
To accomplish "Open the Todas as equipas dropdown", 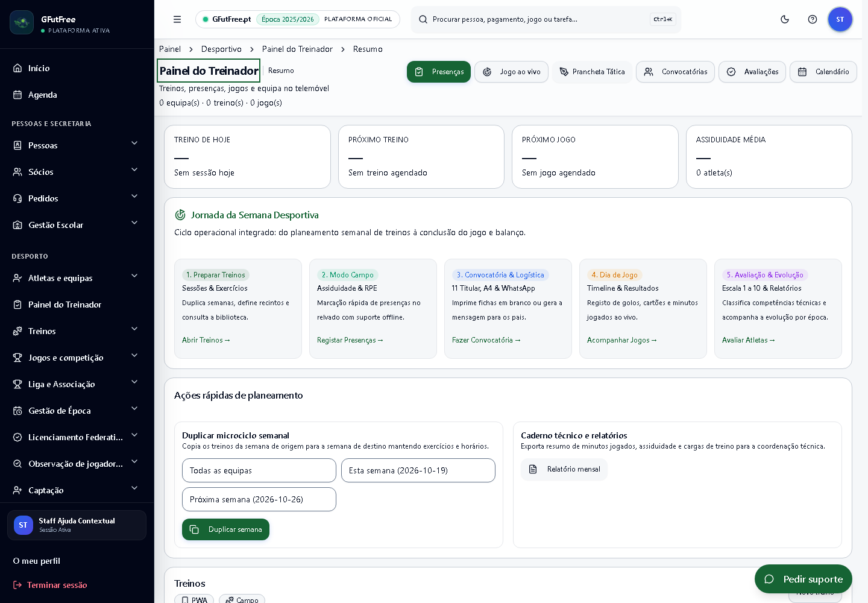I will coord(259,470).
